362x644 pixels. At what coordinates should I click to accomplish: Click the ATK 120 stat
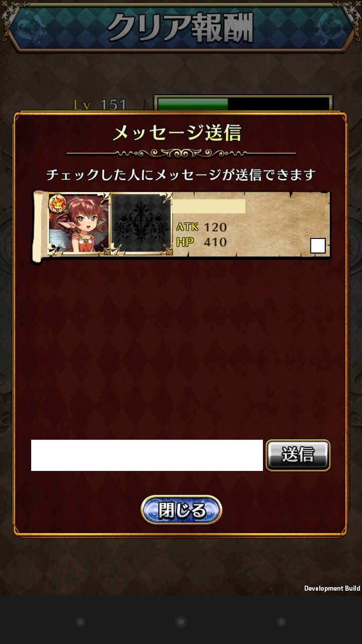tap(202, 227)
